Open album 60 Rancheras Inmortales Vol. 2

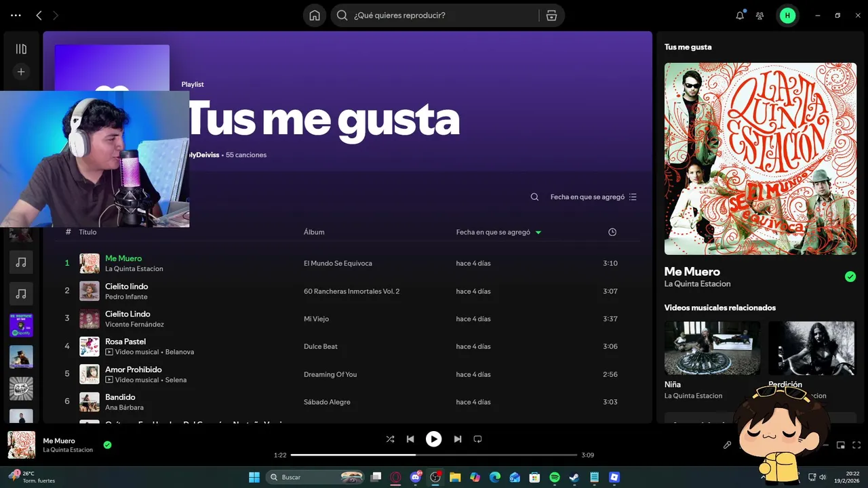coord(351,291)
